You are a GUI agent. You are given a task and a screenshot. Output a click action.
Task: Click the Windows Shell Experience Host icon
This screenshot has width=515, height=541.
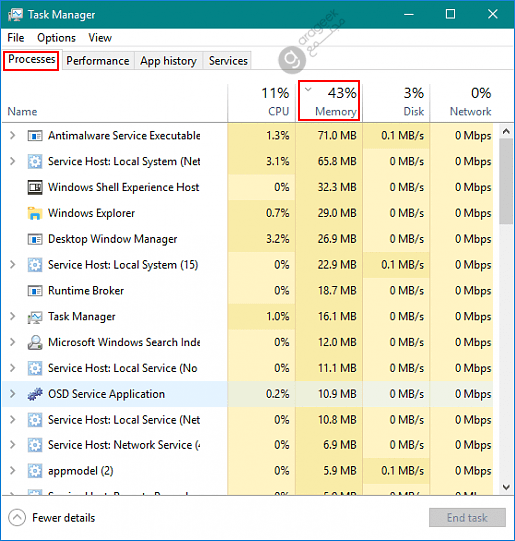(35, 187)
